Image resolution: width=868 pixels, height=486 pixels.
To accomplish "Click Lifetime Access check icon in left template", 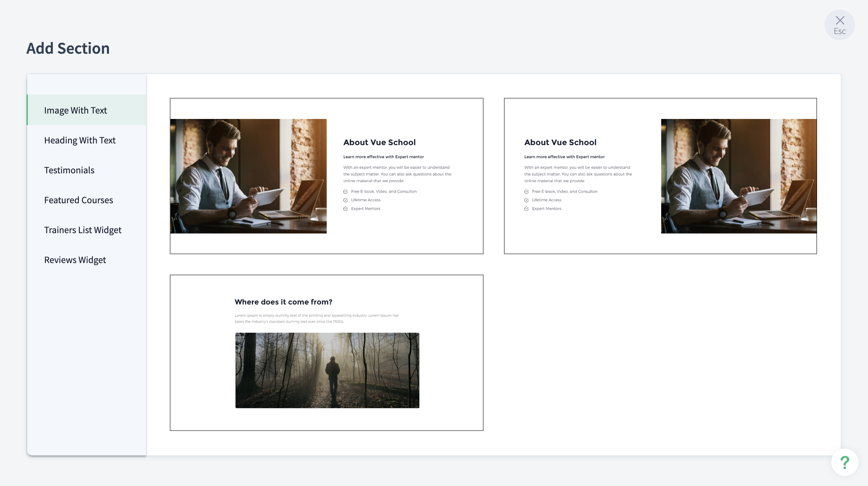I will click(345, 200).
